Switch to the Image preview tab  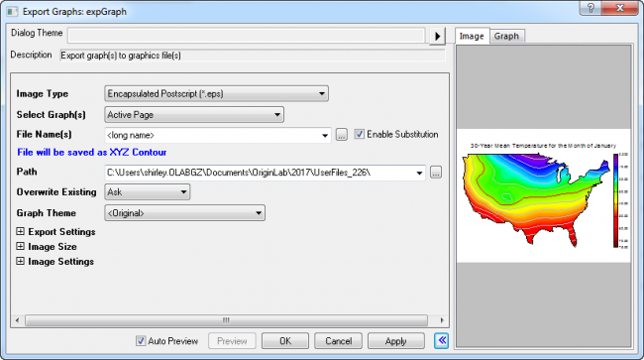point(472,36)
